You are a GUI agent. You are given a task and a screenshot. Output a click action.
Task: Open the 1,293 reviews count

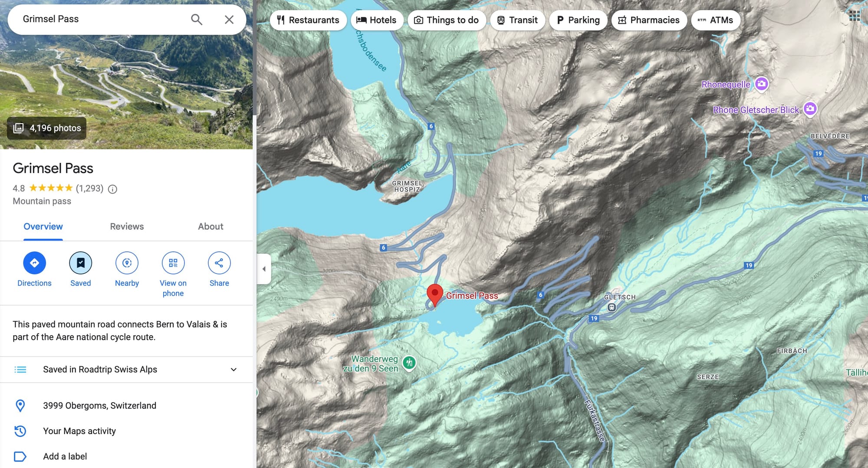point(89,188)
